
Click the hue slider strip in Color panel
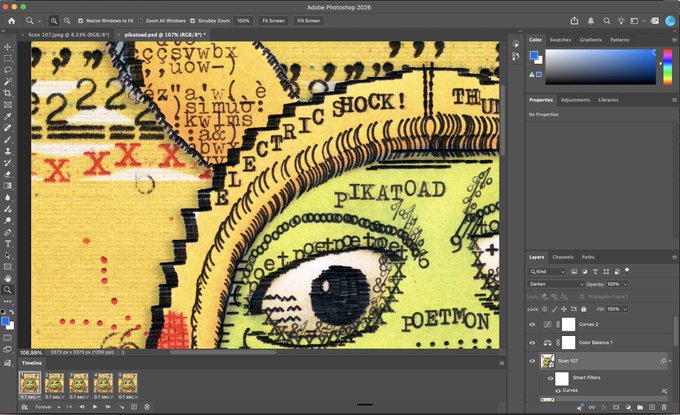point(668,67)
